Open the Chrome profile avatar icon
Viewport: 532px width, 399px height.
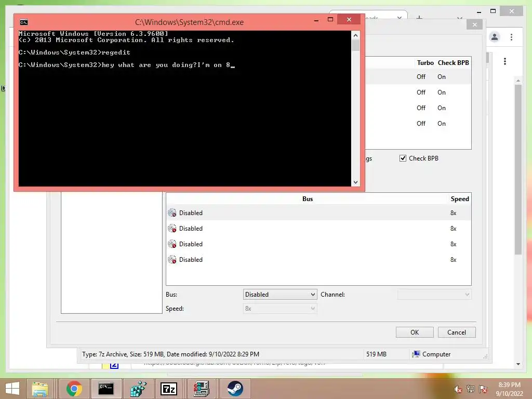(x=495, y=37)
